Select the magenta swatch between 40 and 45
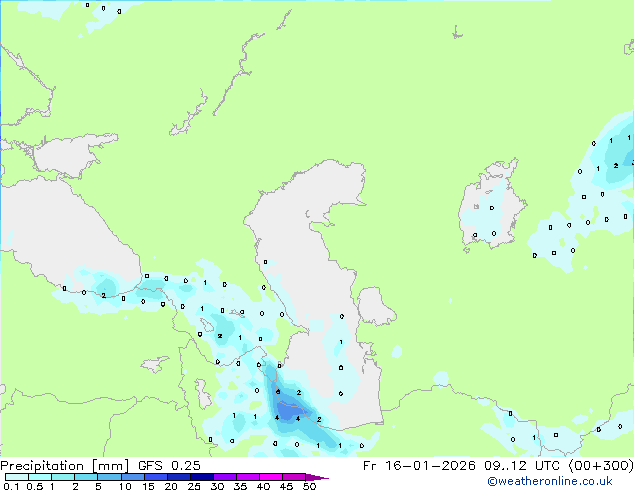This screenshot has height=490, width=634. pyautogui.click(x=271, y=477)
